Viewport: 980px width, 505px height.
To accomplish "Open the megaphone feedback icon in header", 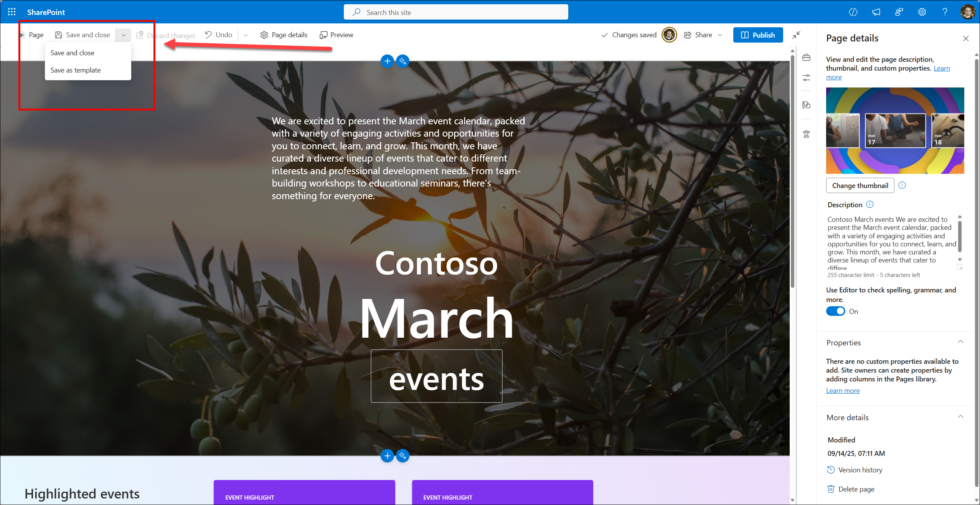I will point(876,12).
